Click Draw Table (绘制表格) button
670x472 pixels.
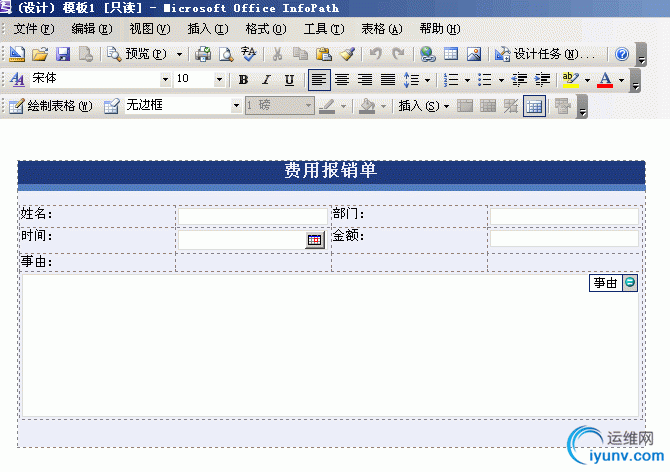click(x=50, y=106)
